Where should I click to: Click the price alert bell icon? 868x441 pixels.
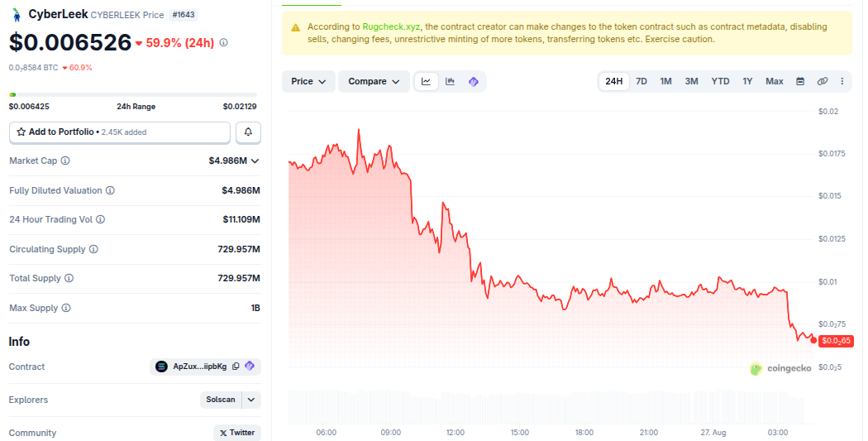248,132
